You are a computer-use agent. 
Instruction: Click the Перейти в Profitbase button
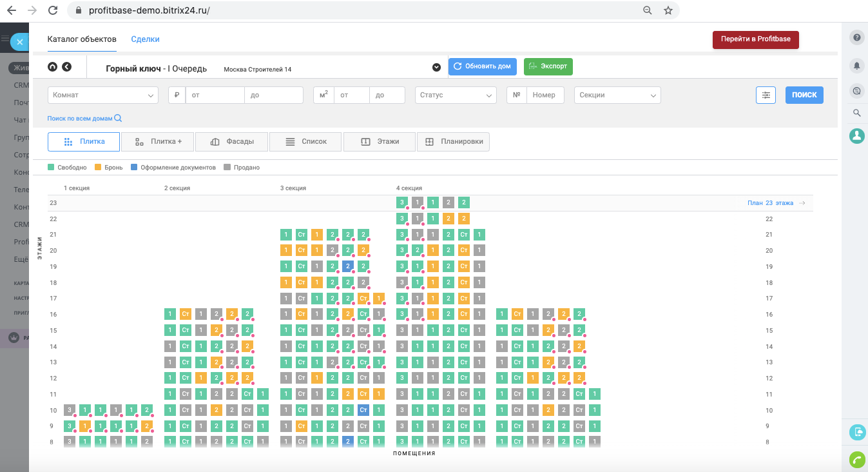pos(755,39)
